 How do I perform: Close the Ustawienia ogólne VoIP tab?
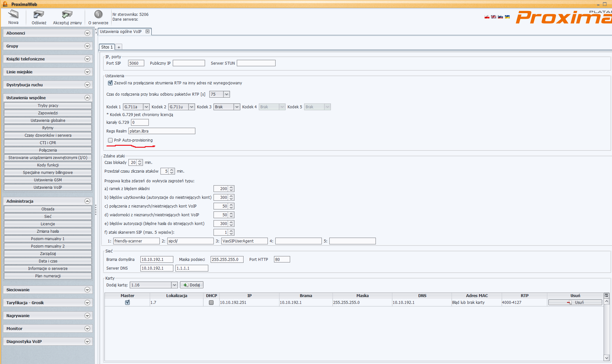coord(148,31)
